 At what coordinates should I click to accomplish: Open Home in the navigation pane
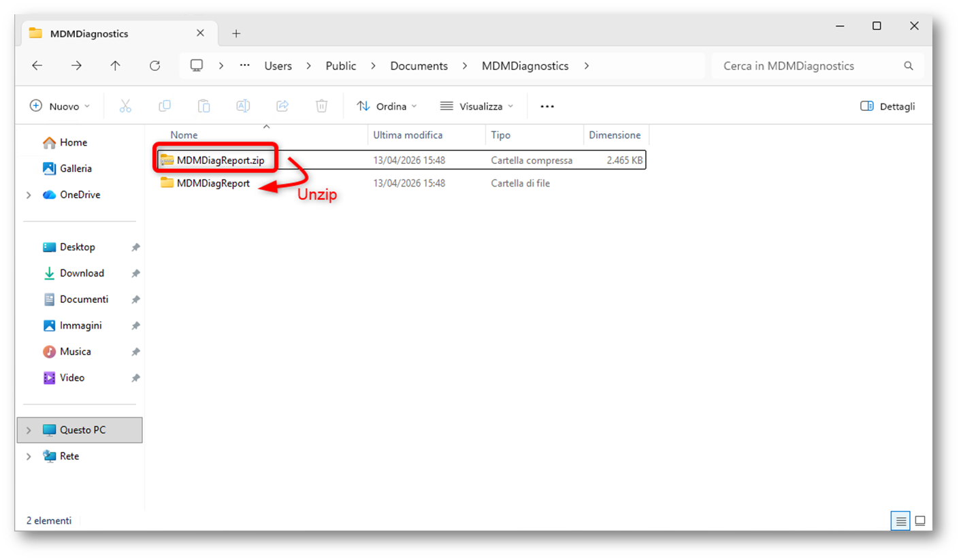65,143
